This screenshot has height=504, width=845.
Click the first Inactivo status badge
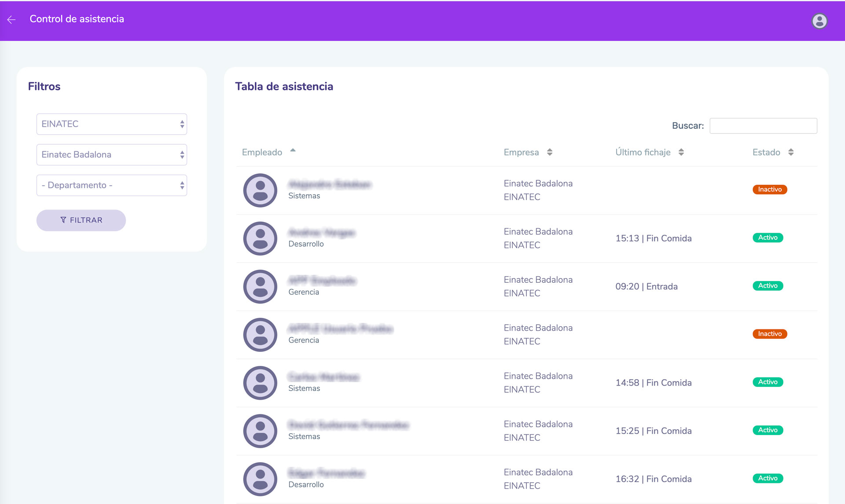(769, 190)
